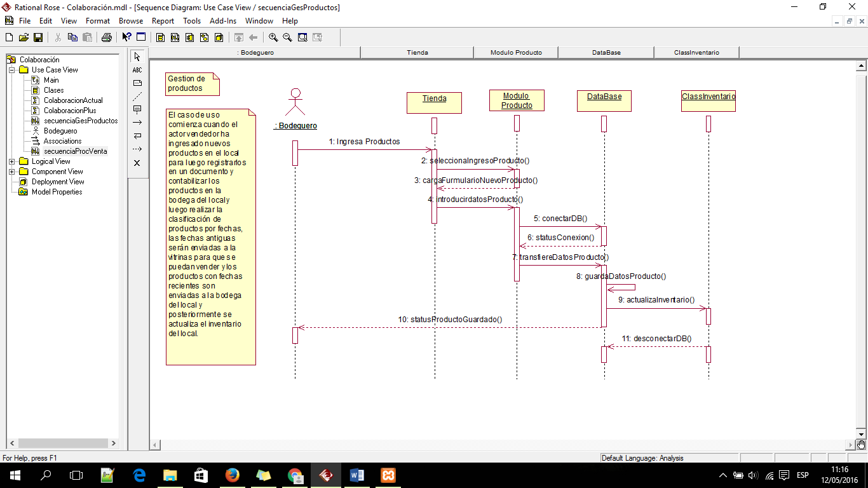Open the Tools menu

pyautogui.click(x=192, y=21)
